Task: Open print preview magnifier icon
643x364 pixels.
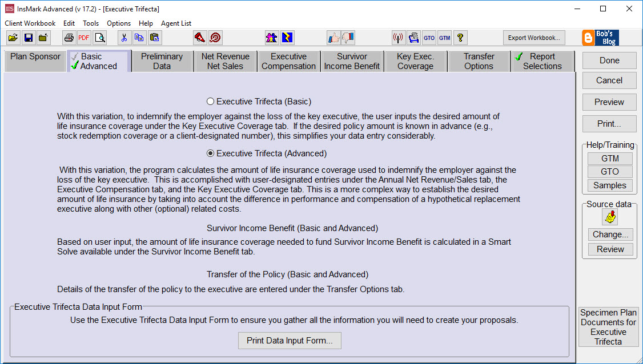Action: point(100,38)
